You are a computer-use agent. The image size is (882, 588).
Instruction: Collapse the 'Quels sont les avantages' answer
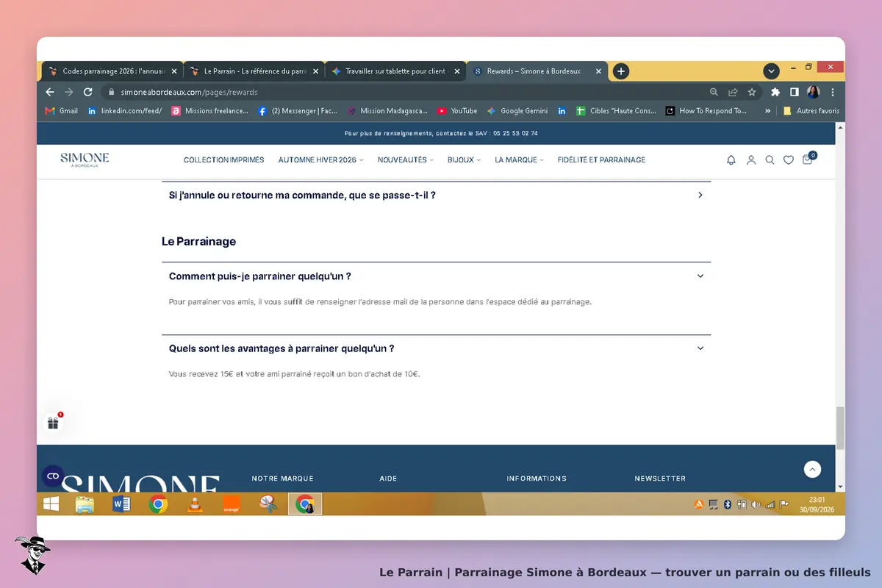[x=437, y=348]
